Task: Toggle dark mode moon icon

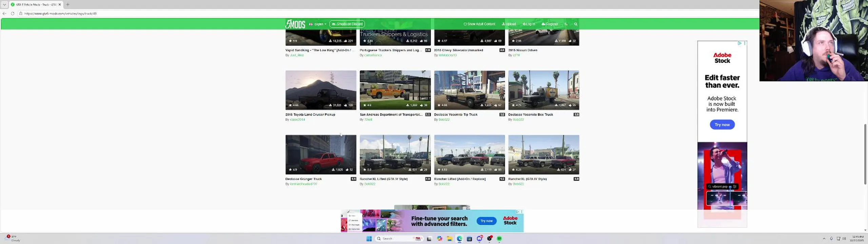Action: click(566, 24)
